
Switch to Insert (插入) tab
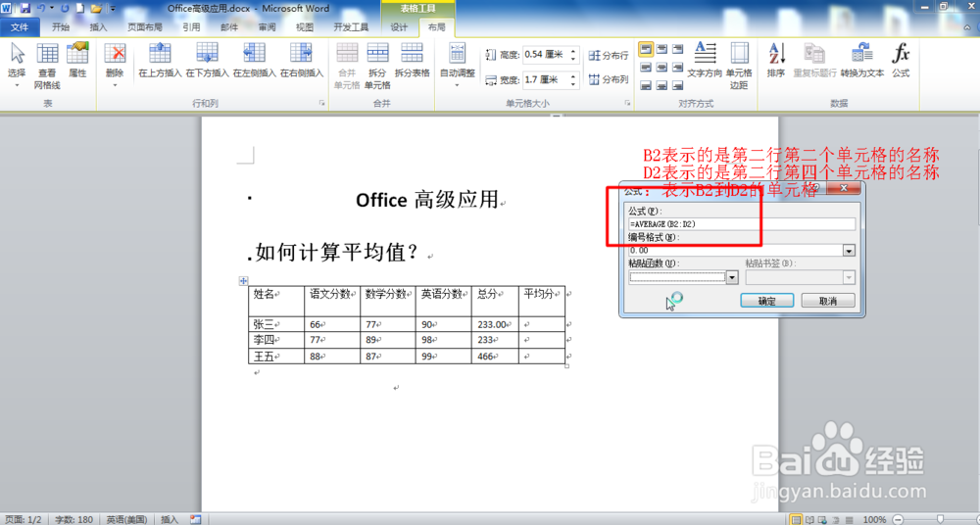click(x=99, y=26)
